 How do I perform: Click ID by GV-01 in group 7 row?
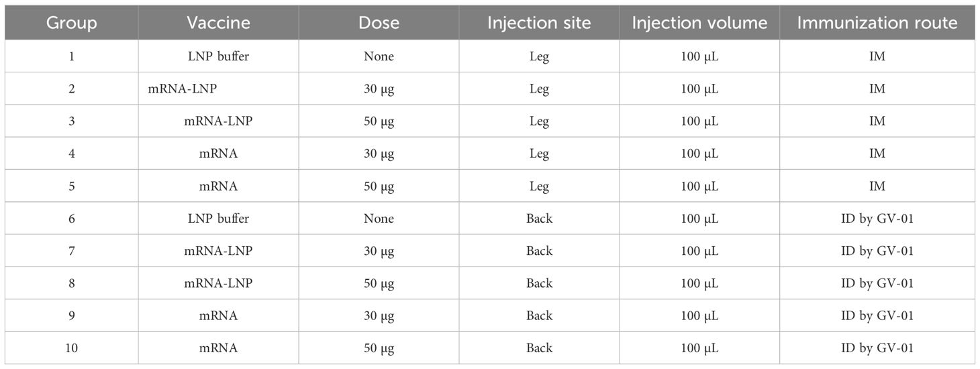pos(877,251)
